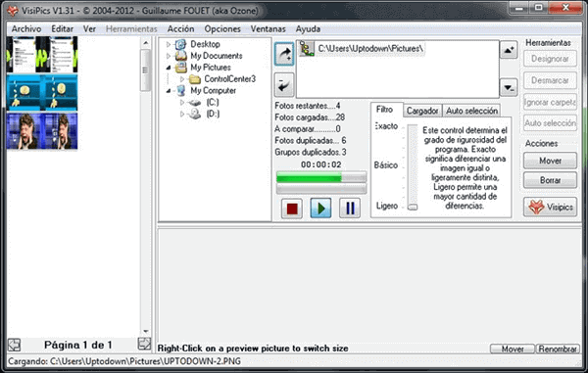Click the Auto selección button under Herramientas
Screen dimensions: 588x373
550,123
